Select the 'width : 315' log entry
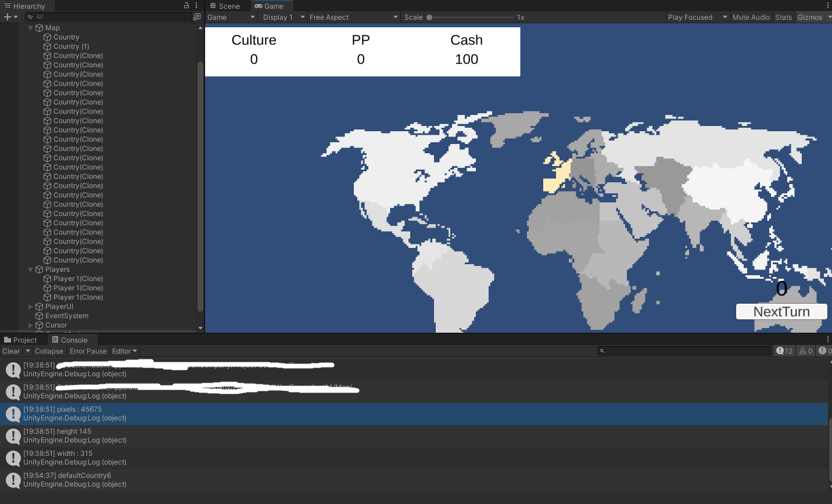The width and height of the screenshot is (832, 504). (414, 458)
